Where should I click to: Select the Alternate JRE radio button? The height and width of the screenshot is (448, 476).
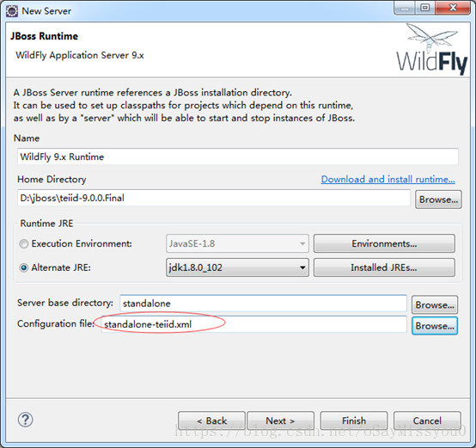pos(24,267)
